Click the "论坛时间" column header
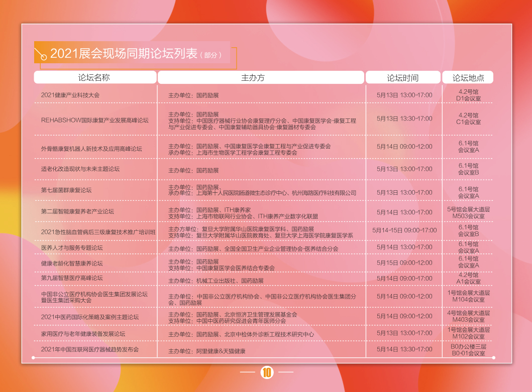Viewport: 532px width, 392px height. point(403,78)
